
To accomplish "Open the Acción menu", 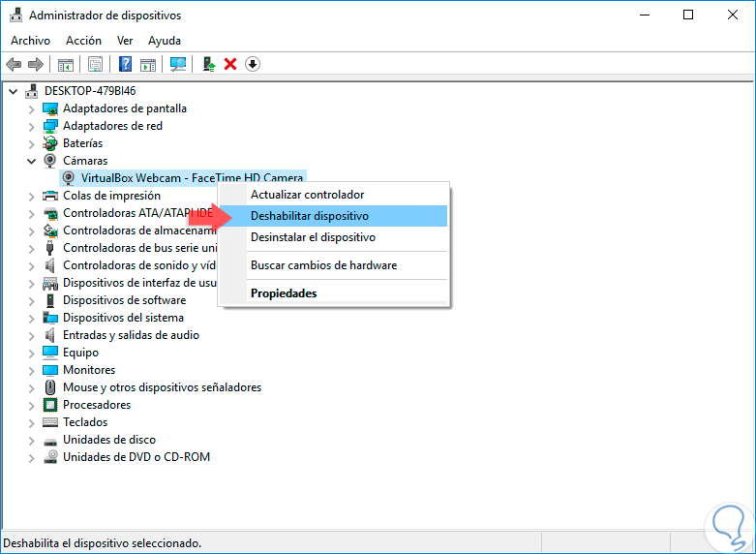I will pyautogui.click(x=84, y=41).
